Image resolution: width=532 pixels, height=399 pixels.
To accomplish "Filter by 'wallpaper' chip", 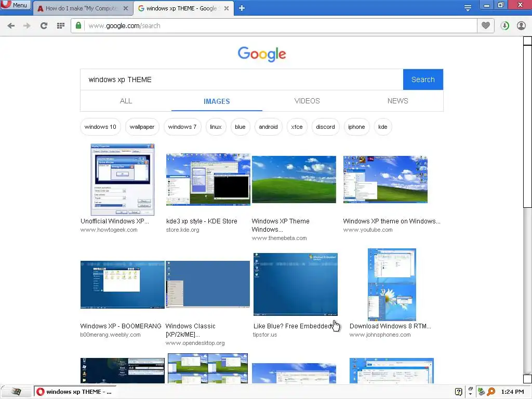I will click(142, 127).
